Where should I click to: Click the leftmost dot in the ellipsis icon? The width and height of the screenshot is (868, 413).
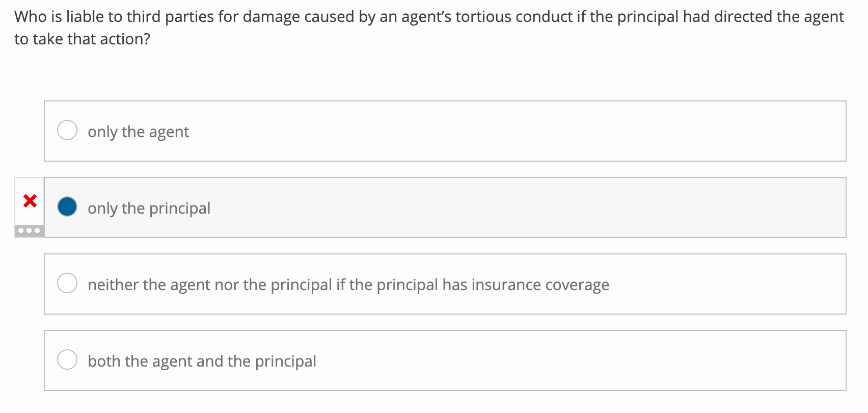(22, 230)
